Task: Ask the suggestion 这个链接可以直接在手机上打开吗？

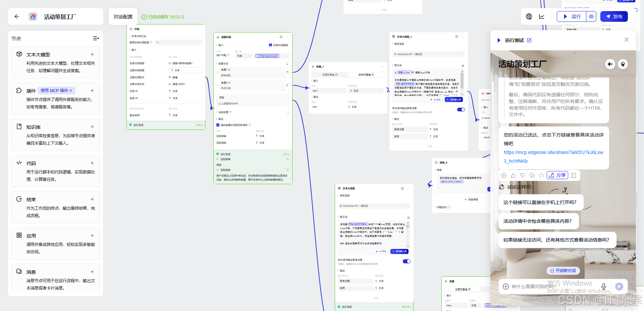Action: pos(541,202)
